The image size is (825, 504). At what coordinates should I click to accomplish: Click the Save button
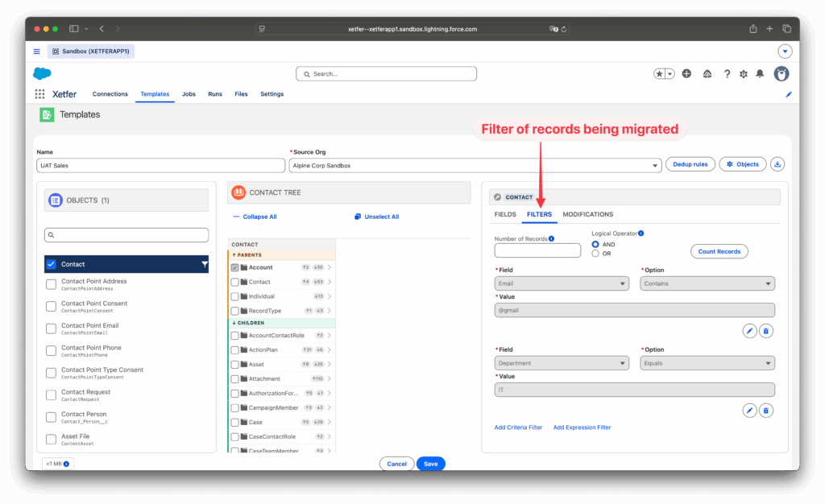430,464
